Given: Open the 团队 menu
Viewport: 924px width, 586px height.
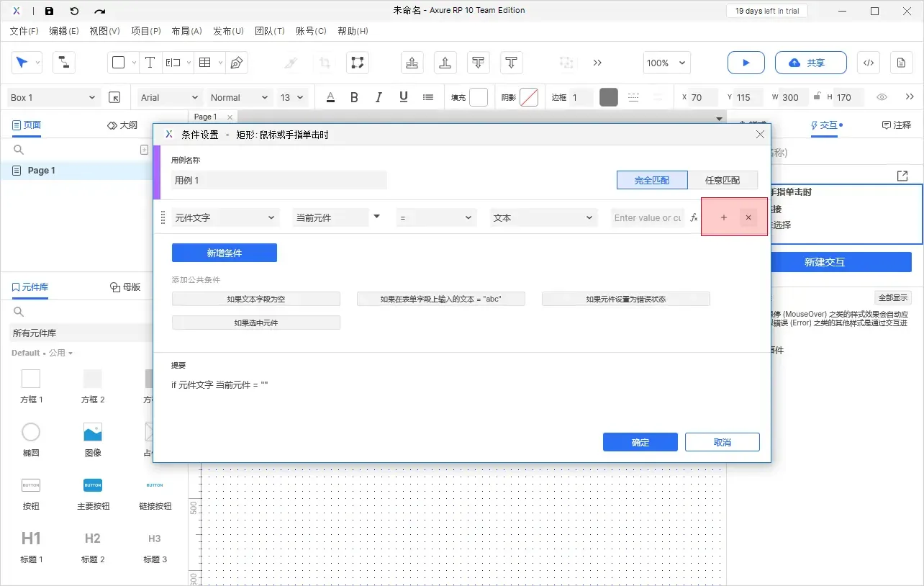Looking at the screenshot, I should pos(270,30).
